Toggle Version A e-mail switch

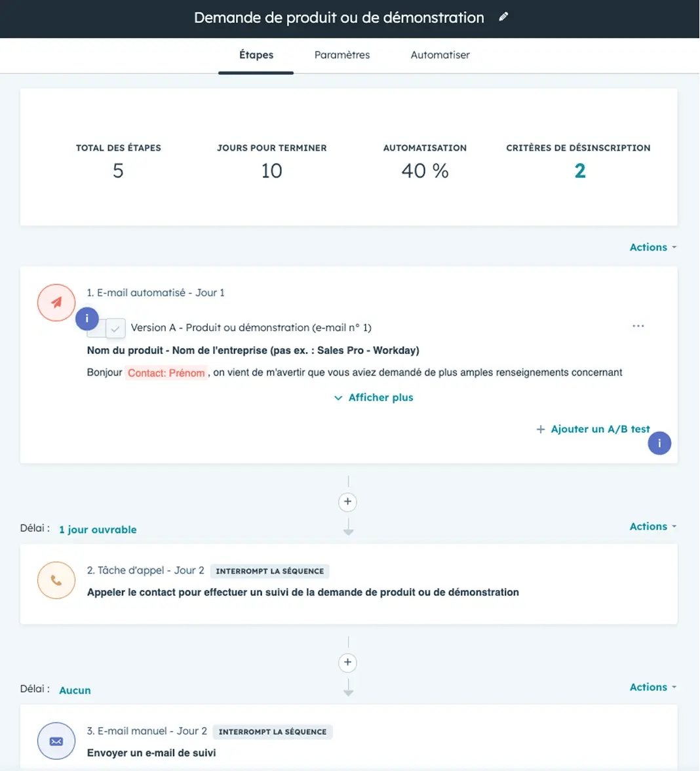(x=106, y=328)
